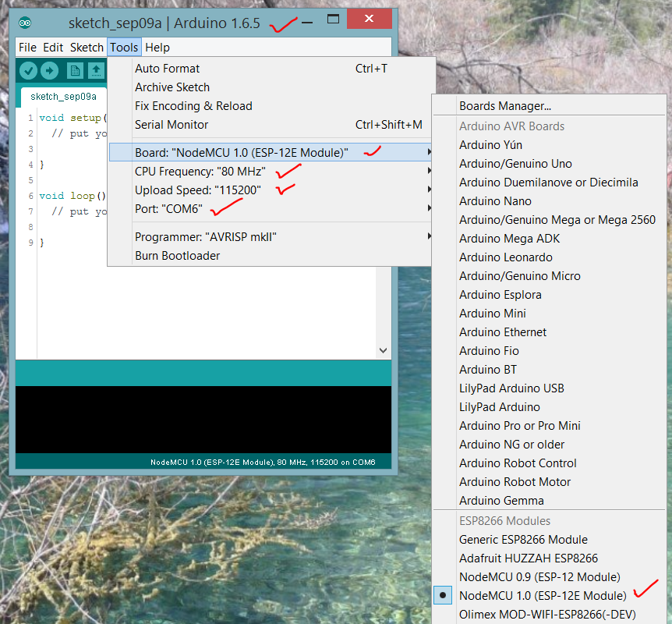Click the Open sketch toolbar icon

tap(96, 70)
